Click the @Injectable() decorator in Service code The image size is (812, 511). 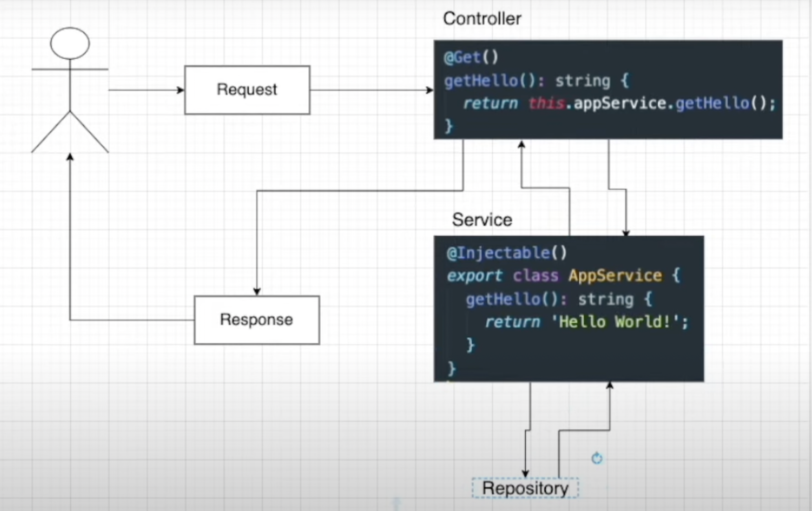tap(507, 253)
